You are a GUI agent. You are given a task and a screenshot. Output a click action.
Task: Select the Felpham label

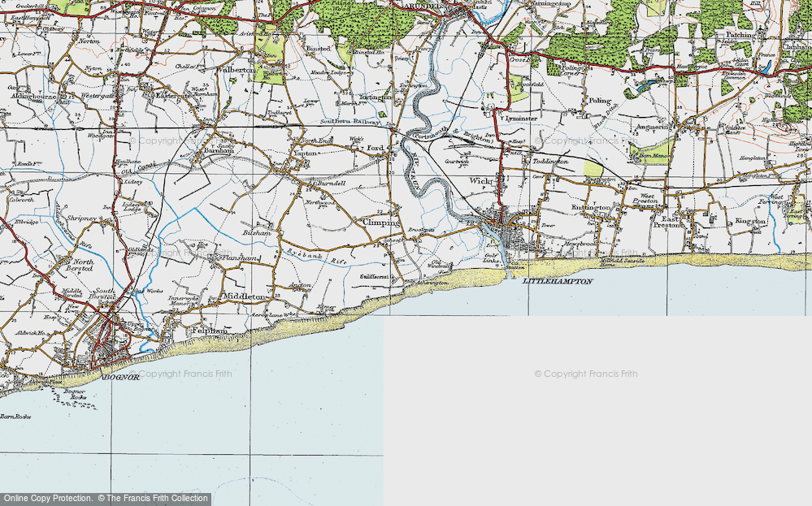tap(210, 330)
